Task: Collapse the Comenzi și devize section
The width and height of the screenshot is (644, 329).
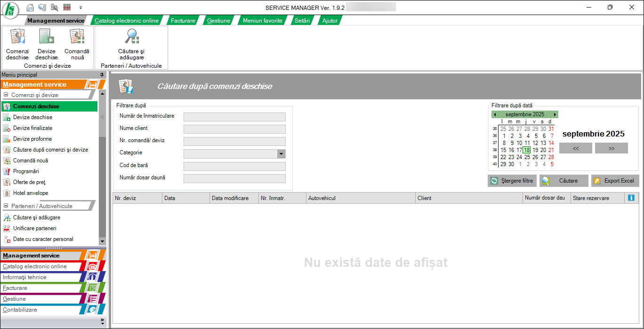Action: tap(7, 95)
